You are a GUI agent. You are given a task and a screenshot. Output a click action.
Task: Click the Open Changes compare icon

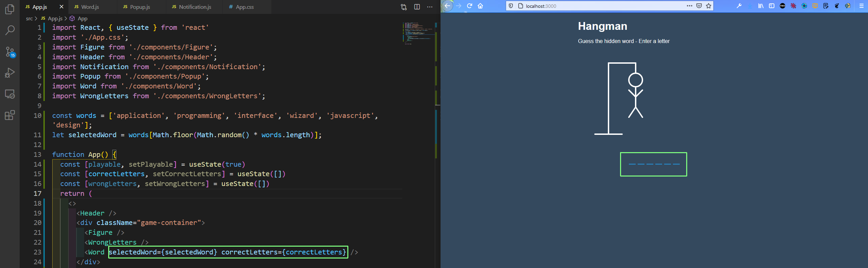pyautogui.click(x=404, y=7)
